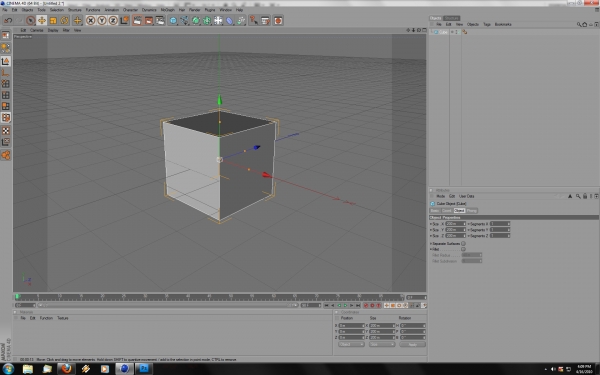Open the Attributes Mode menu
Screen dimensions: 600x375
click(440, 196)
